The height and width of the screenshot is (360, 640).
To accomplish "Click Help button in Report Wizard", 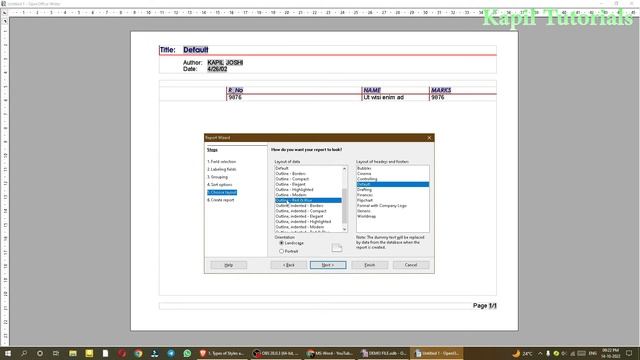I will click(229, 265).
